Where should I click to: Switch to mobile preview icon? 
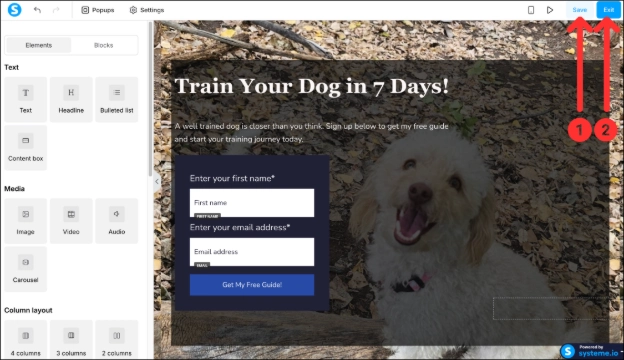[531, 10]
